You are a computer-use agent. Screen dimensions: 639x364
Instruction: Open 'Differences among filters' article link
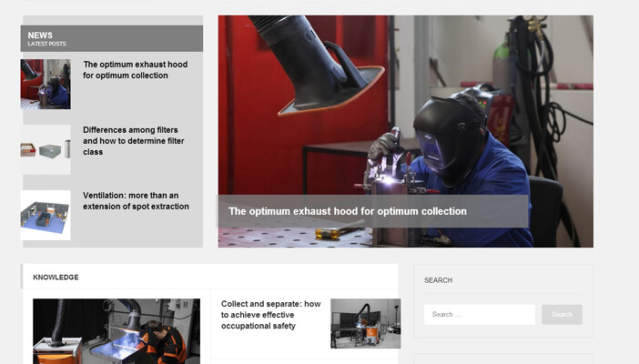coord(130,141)
